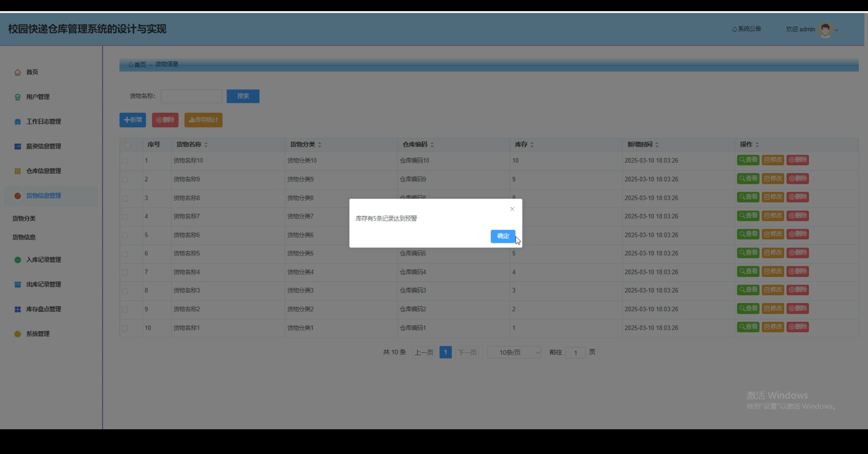Click the home icon in sidebar
The height and width of the screenshot is (454, 868).
[x=18, y=72]
